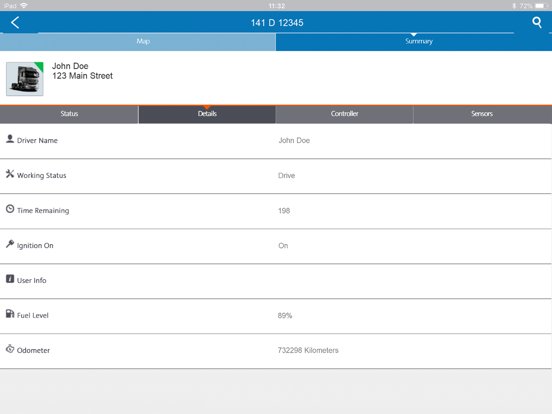Open the Status tab
Image resolution: width=552 pixels, height=414 pixels.
[69, 114]
